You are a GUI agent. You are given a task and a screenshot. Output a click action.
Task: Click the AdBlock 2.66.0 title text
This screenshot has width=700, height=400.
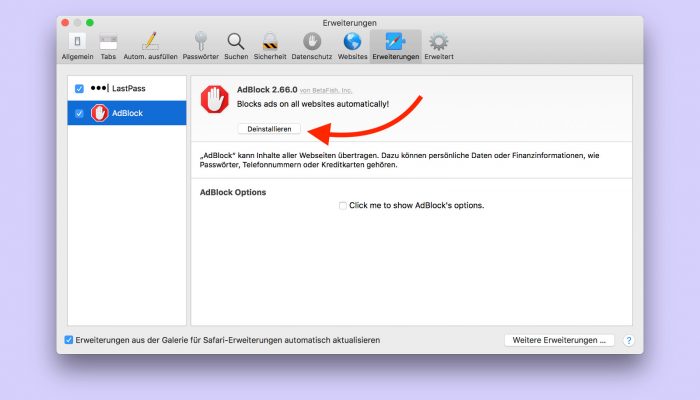[267, 89]
